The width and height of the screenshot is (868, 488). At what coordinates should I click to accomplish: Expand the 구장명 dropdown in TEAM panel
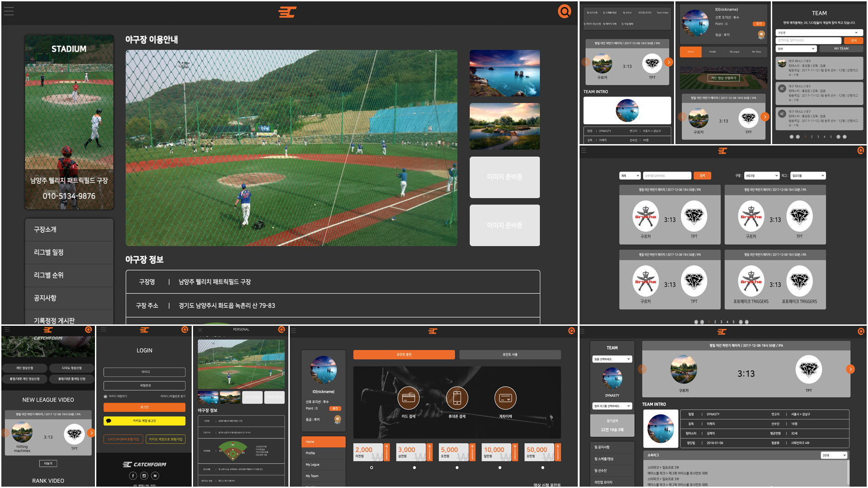click(819, 33)
